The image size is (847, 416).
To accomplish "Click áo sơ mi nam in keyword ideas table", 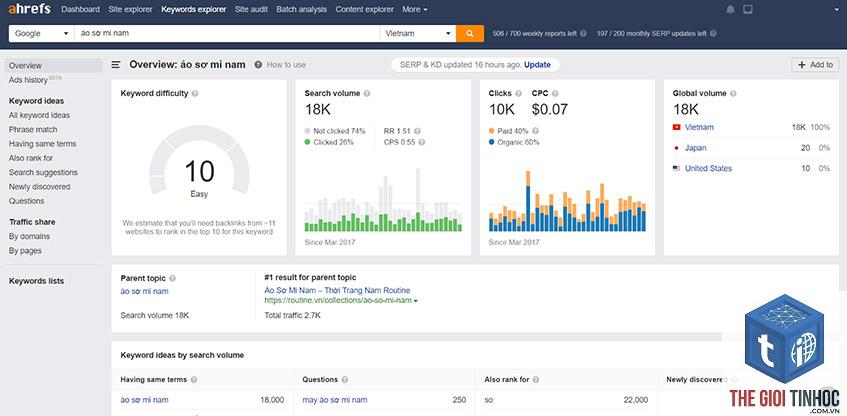I will coord(144,400).
